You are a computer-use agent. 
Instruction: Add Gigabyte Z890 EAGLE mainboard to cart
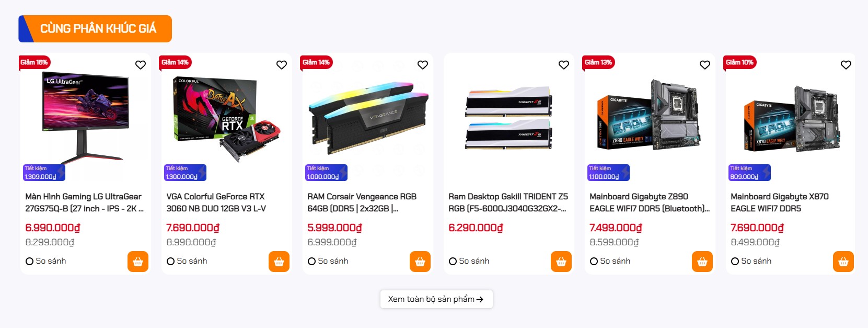pos(702,262)
